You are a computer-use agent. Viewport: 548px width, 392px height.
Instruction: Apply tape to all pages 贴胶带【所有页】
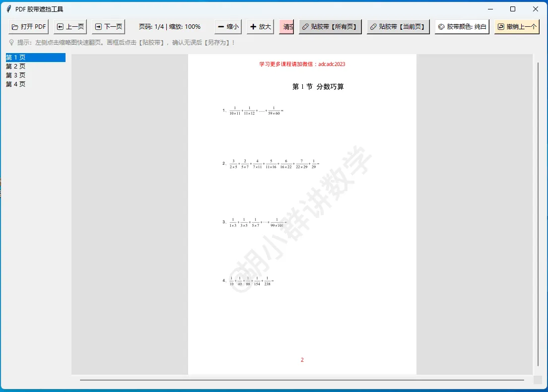click(x=330, y=27)
